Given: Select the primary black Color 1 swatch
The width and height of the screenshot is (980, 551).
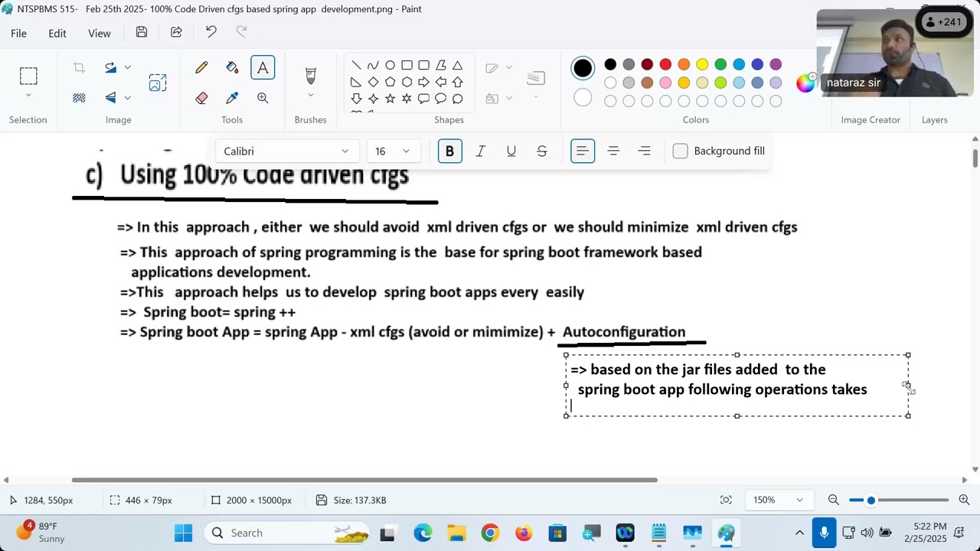Looking at the screenshot, I should click(x=583, y=68).
